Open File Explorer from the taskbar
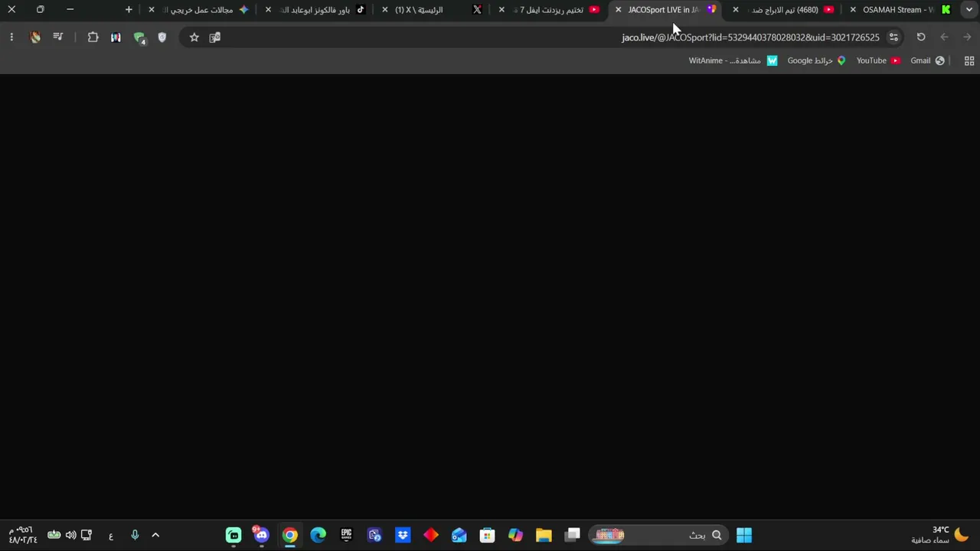980x551 pixels. pos(544,535)
